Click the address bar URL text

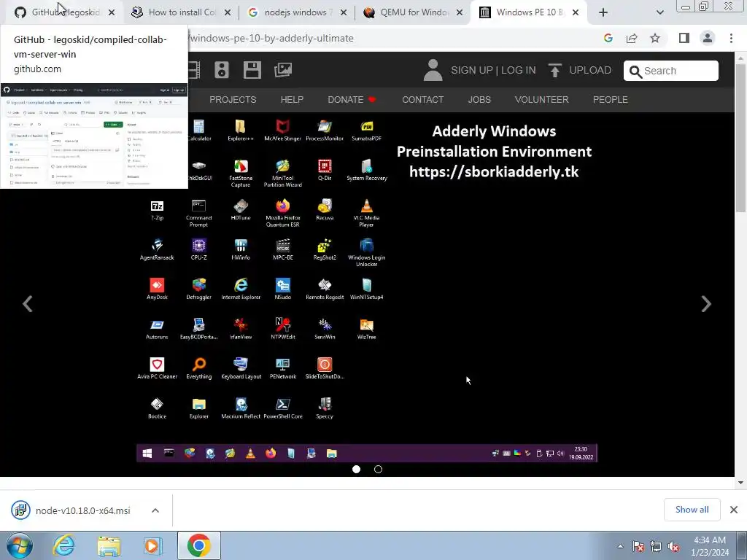271,38
